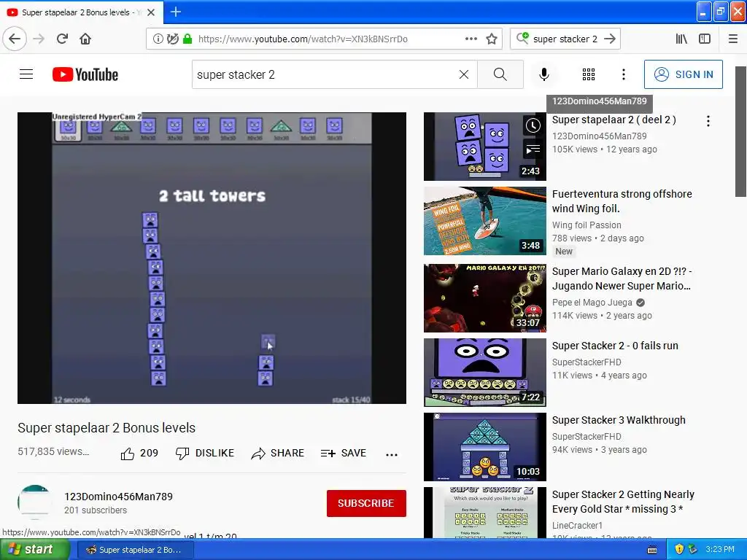Click Super stapelaar taskbar button

click(x=134, y=550)
